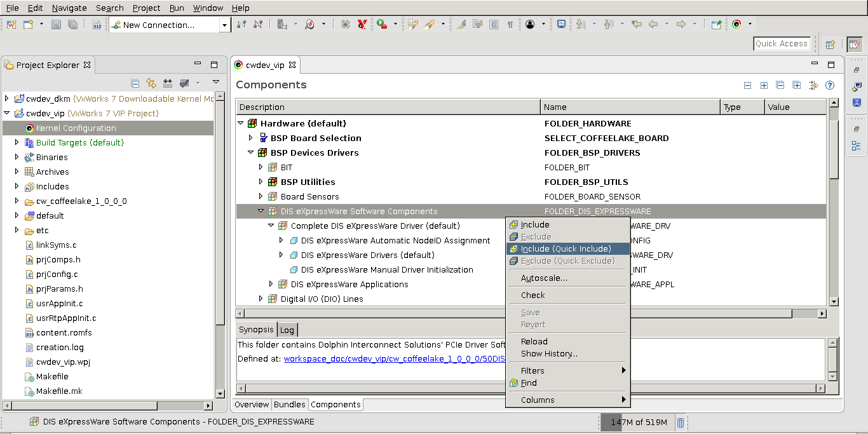Choose Show History... in the context menu
Viewport: 868px width, 434px height.
click(x=567, y=353)
